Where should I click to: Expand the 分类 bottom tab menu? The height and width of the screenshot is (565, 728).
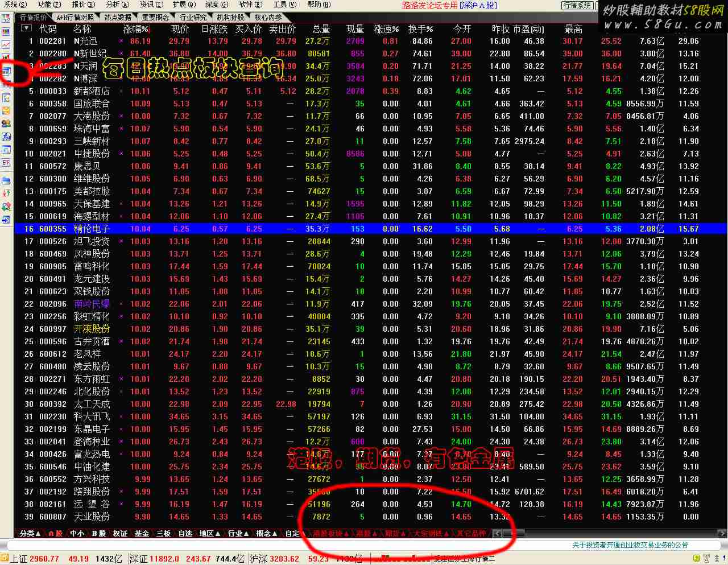coord(30,534)
